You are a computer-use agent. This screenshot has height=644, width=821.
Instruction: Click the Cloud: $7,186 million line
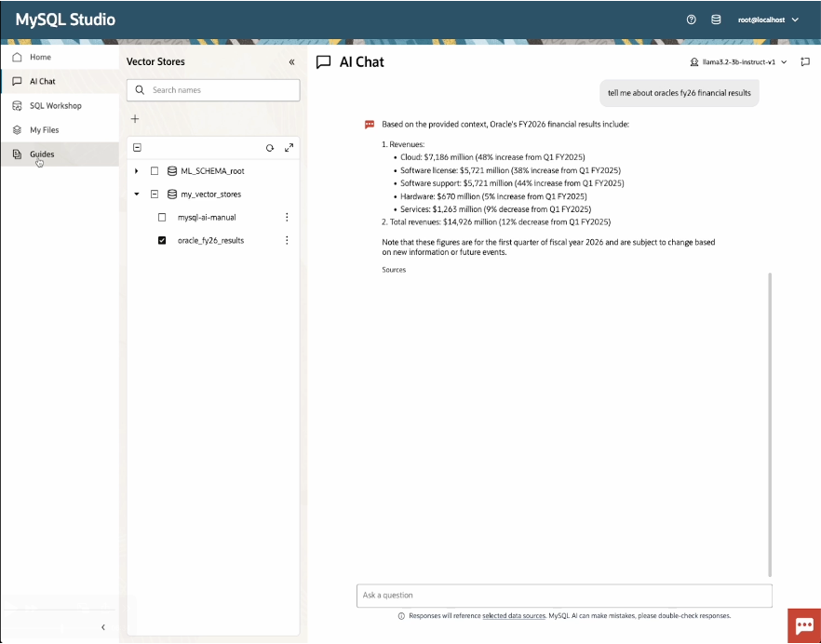point(492,157)
